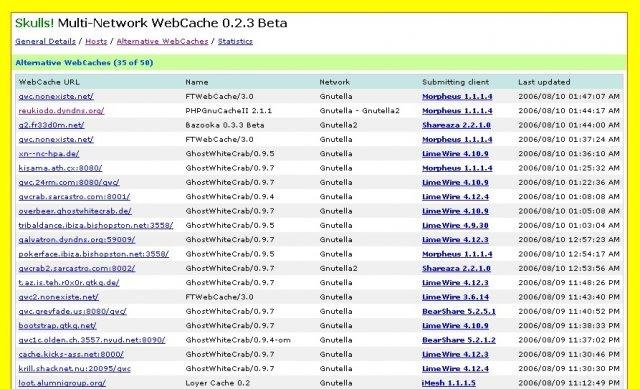Open t.az.is.teh.r0x0r.gtkg.de/ link
Screen dimensions: 640x389
[x=69, y=283]
